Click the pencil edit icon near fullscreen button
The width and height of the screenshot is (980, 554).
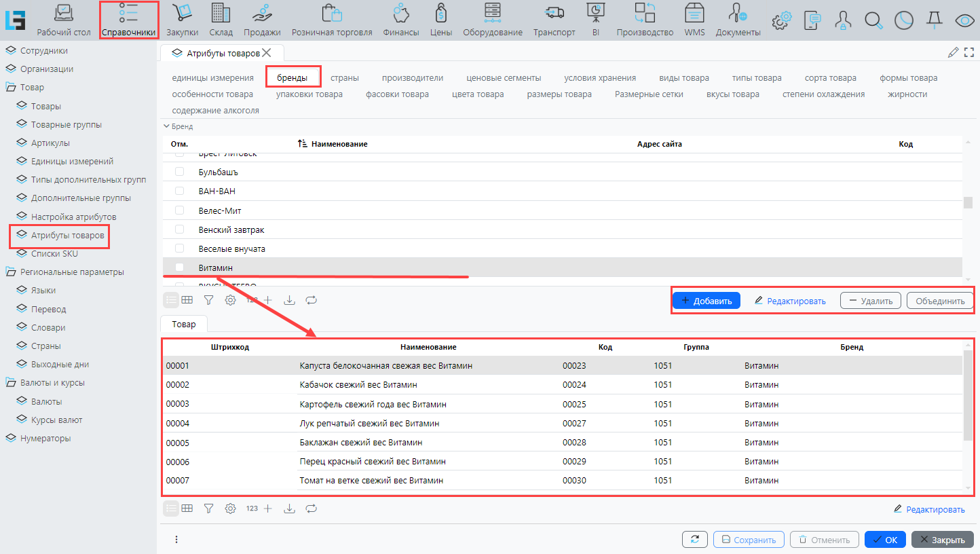[953, 52]
